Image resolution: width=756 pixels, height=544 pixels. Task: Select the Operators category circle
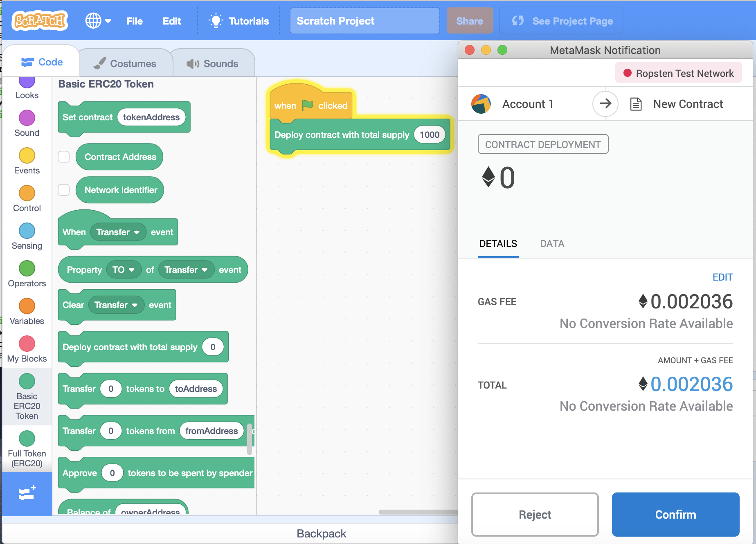[27, 268]
